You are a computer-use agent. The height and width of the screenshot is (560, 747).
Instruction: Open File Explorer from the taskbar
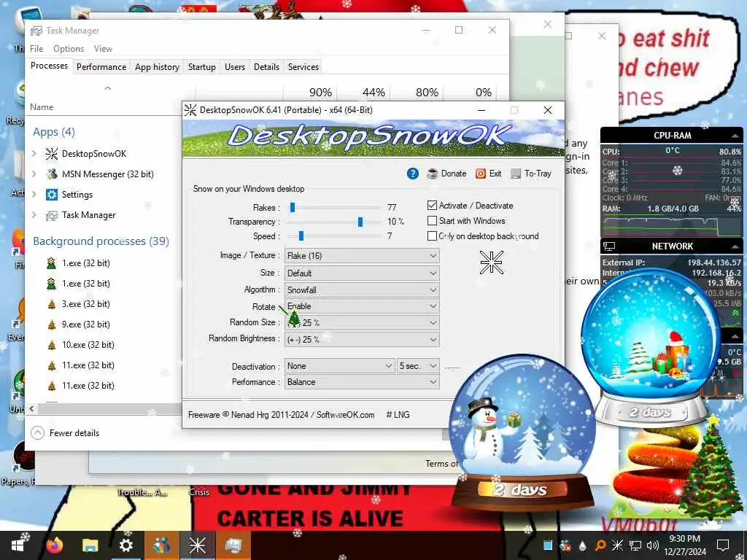pos(90,545)
